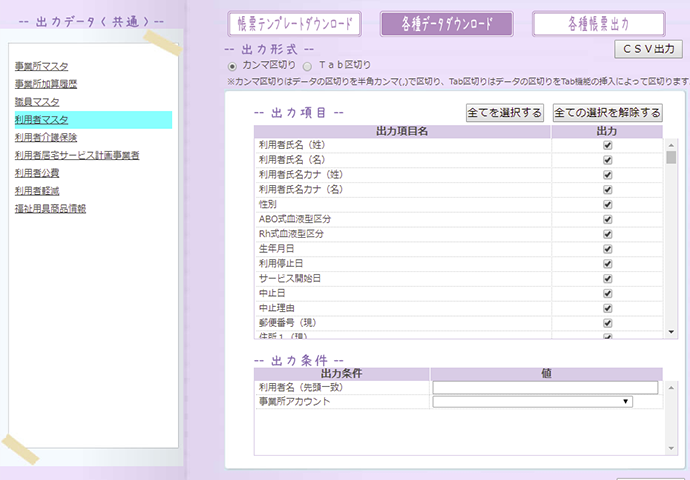Click 利用者居宅サービス計画事業者 link
This screenshot has width=690, height=480.
(77, 155)
